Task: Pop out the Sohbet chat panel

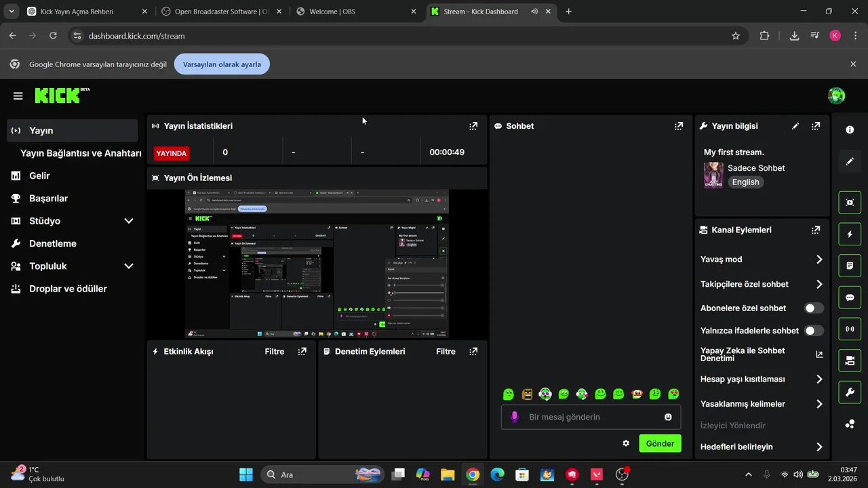Action: tap(678, 126)
